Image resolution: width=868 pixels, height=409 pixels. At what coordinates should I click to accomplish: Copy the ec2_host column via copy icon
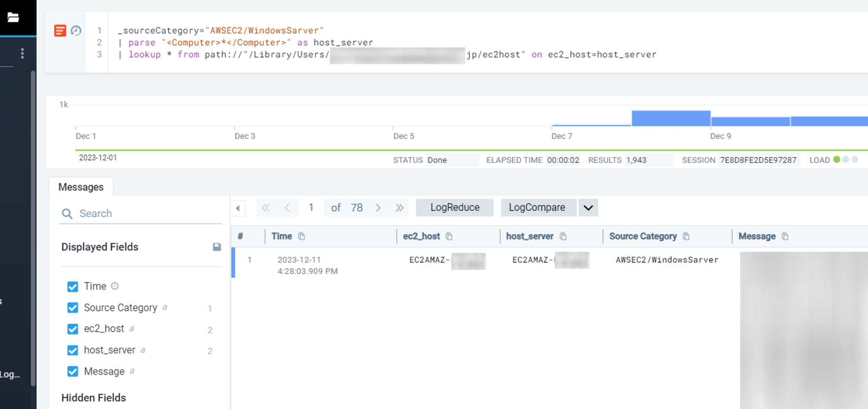(450, 236)
